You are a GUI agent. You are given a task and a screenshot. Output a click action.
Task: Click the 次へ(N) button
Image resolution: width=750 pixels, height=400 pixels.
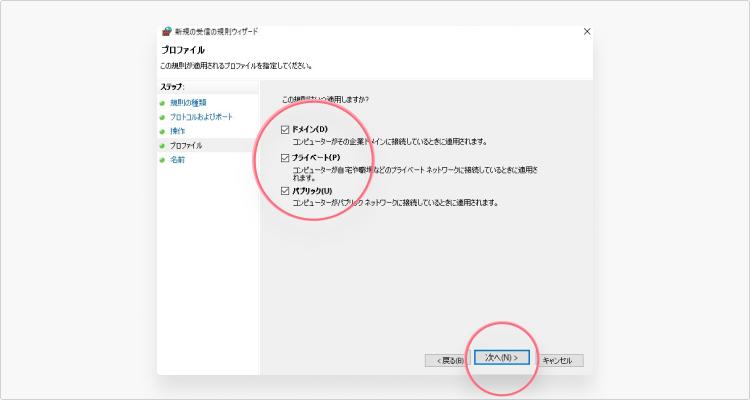[502, 357]
